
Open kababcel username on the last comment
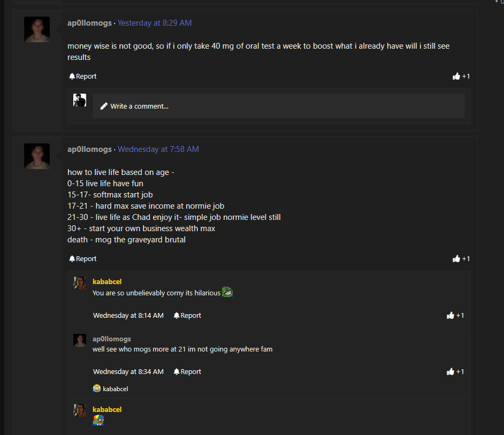click(107, 409)
